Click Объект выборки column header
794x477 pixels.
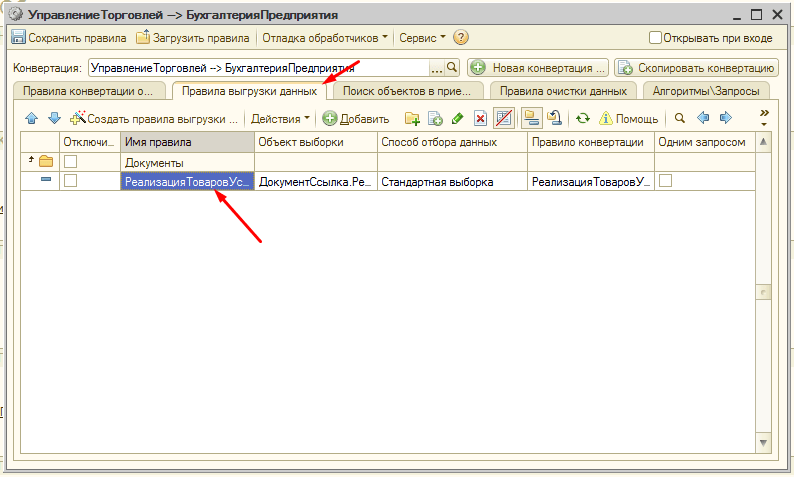(316, 142)
